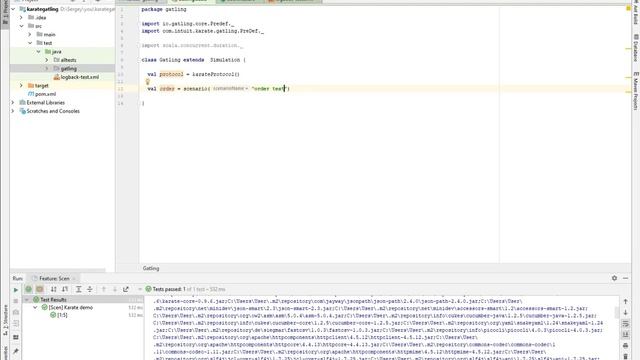Collapse all test result nodes
The width and height of the screenshot is (640, 360).
pos(90,289)
